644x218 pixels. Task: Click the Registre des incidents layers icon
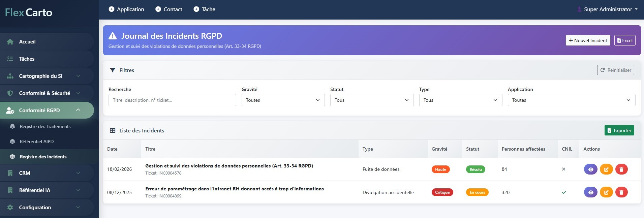12,157
